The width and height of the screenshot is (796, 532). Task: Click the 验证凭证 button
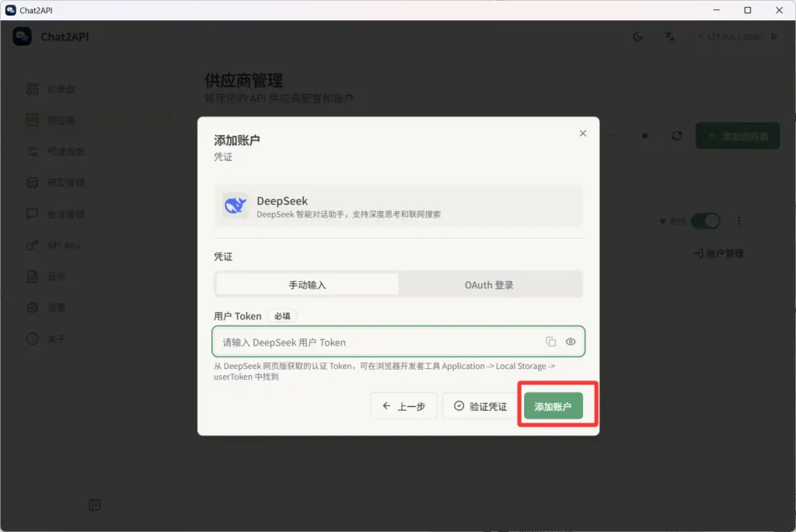coord(480,405)
